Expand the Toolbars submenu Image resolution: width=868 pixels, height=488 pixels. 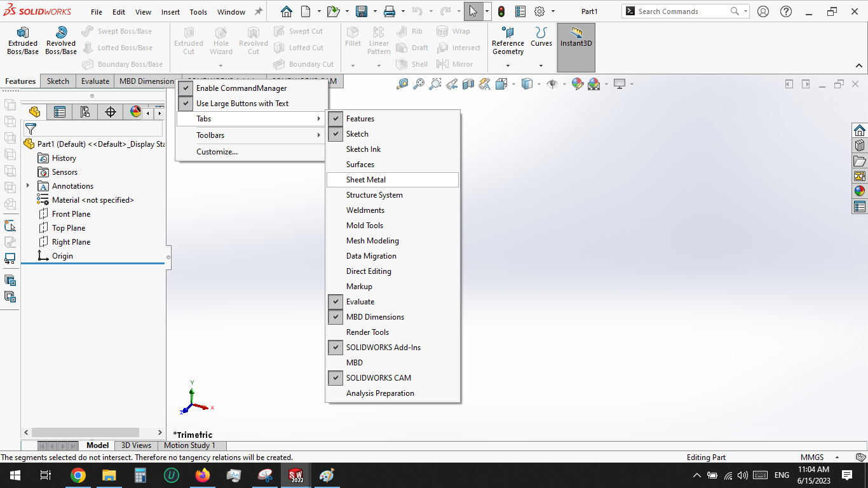(210, 135)
